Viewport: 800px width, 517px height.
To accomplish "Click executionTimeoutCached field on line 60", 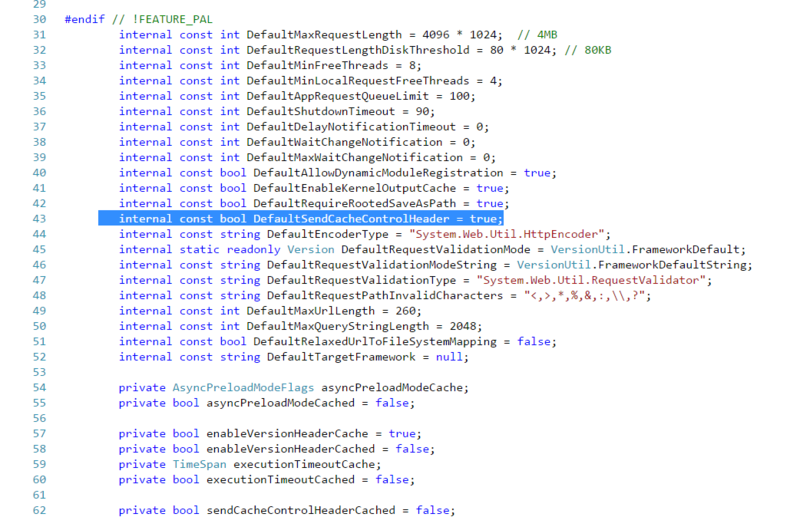I will (x=280, y=479).
